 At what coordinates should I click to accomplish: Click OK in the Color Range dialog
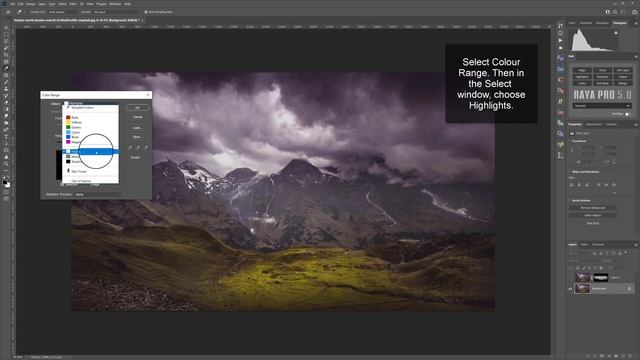coord(138,107)
